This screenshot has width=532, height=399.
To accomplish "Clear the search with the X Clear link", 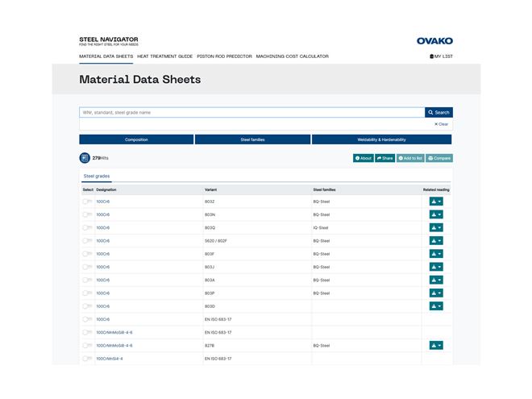I will coord(441,124).
